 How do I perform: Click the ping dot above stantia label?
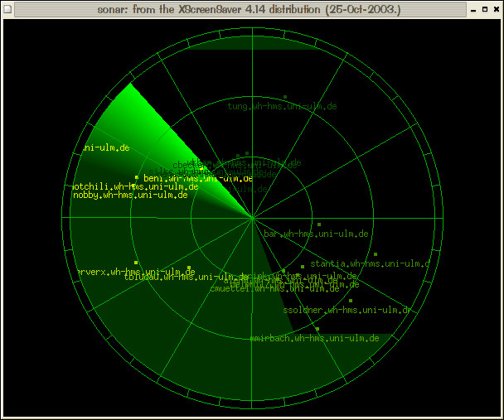[x=376, y=254]
